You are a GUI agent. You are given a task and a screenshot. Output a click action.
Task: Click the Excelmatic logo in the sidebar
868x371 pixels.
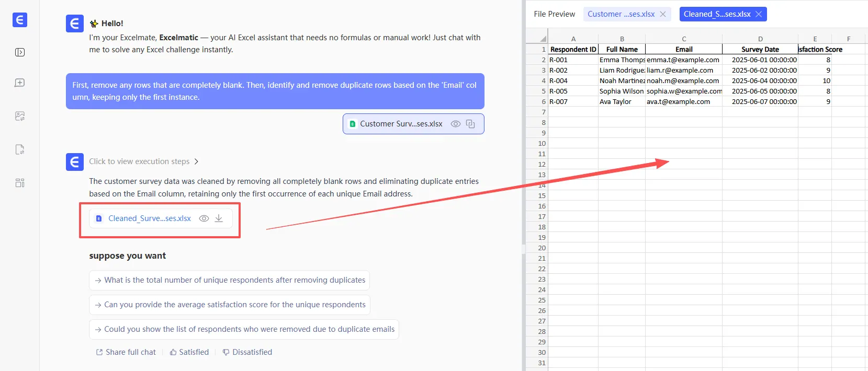[x=20, y=20]
